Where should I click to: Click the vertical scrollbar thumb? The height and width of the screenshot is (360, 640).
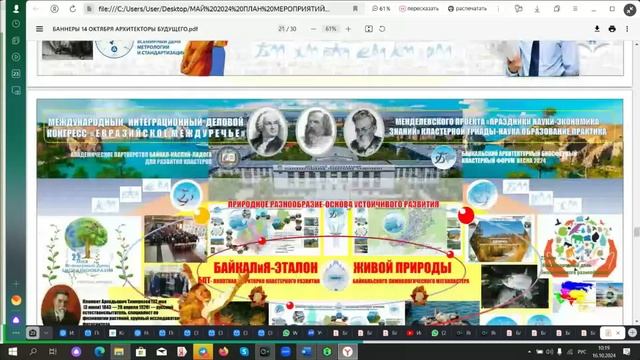click(636, 232)
